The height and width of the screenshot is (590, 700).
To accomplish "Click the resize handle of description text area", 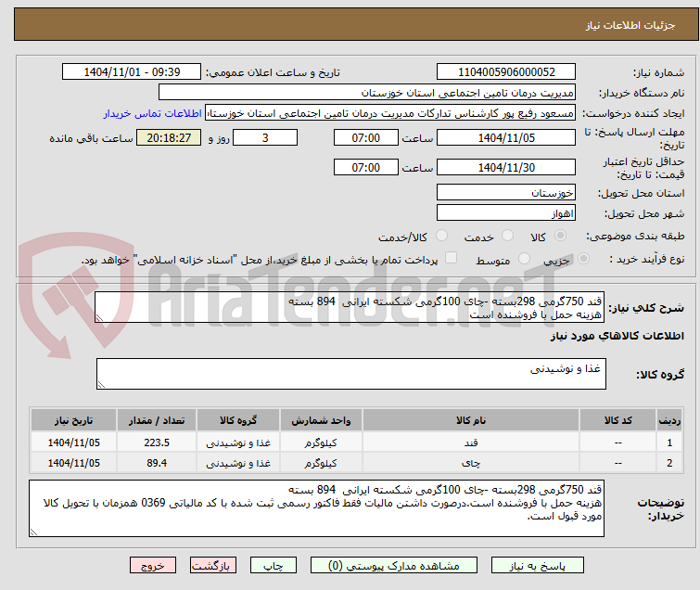I will click(99, 318).
